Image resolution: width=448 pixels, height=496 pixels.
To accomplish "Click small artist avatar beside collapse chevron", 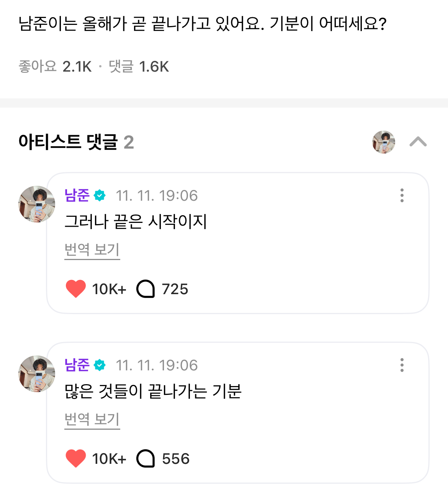I will coord(384,142).
